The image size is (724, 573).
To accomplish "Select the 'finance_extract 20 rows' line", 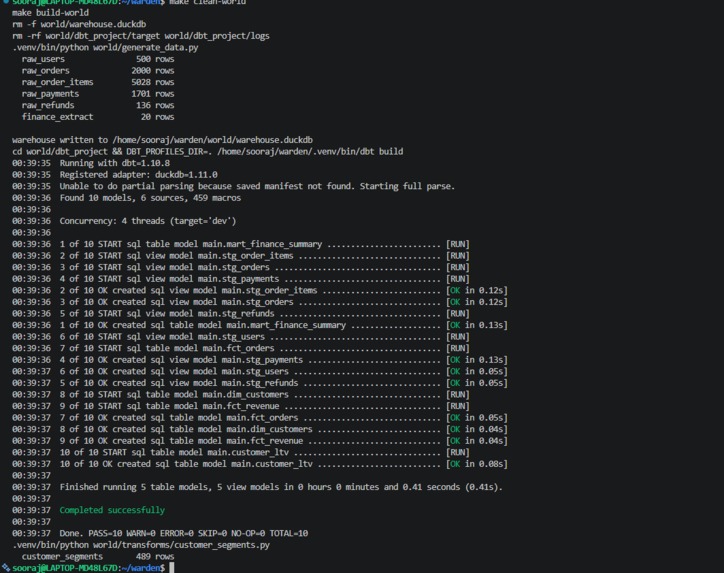I will point(98,117).
